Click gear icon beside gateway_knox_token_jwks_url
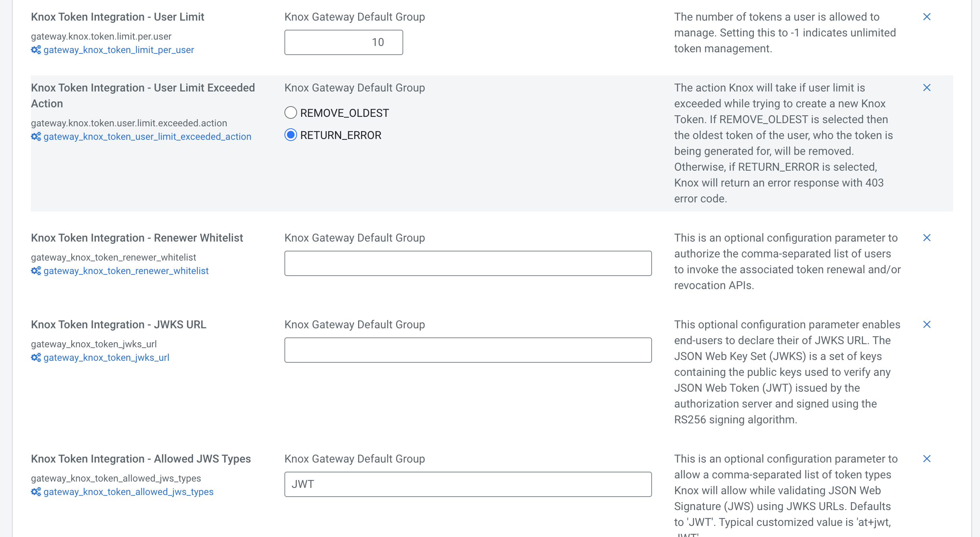The image size is (980, 537). coord(36,358)
